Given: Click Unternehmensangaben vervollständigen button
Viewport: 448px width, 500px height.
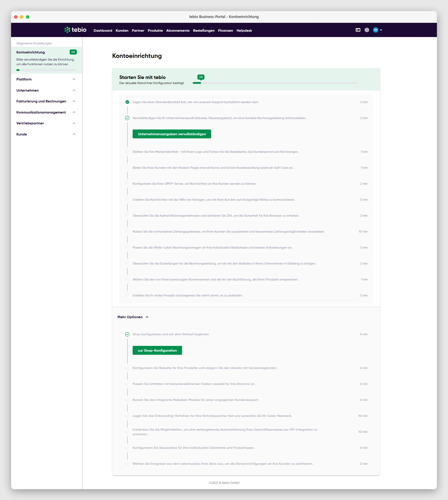Looking at the screenshot, I should click(x=172, y=134).
